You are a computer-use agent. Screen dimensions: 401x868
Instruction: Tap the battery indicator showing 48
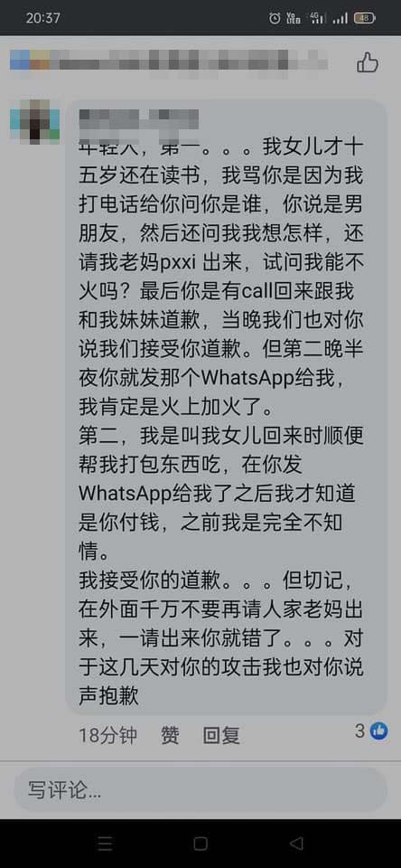tap(365, 18)
